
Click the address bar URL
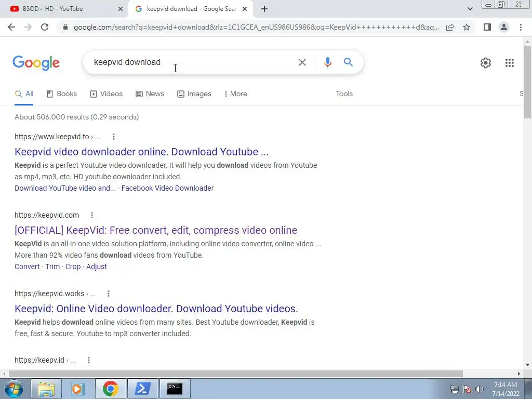(256, 27)
